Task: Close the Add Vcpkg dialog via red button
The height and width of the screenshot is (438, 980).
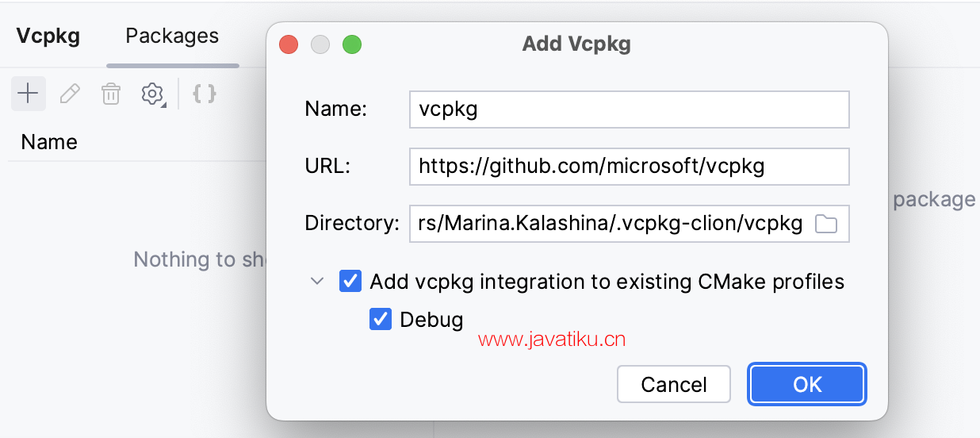Action: tap(289, 44)
